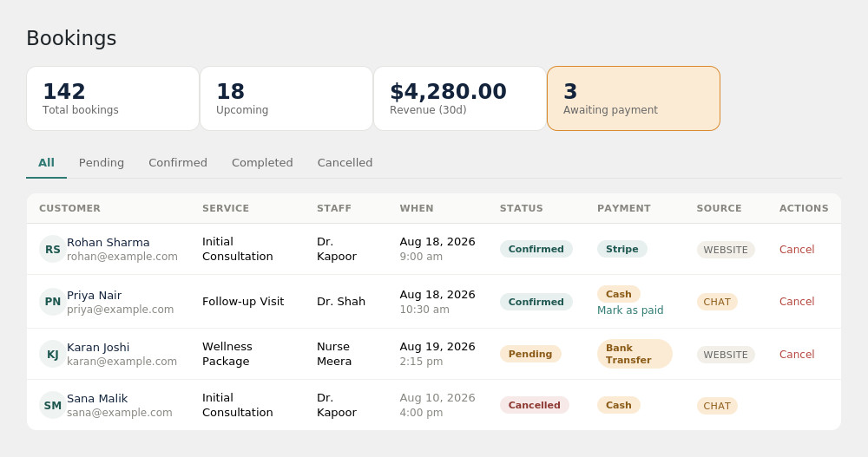This screenshot has height=457, width=868.
Task: Open the Completed tab
Action: 262,163
